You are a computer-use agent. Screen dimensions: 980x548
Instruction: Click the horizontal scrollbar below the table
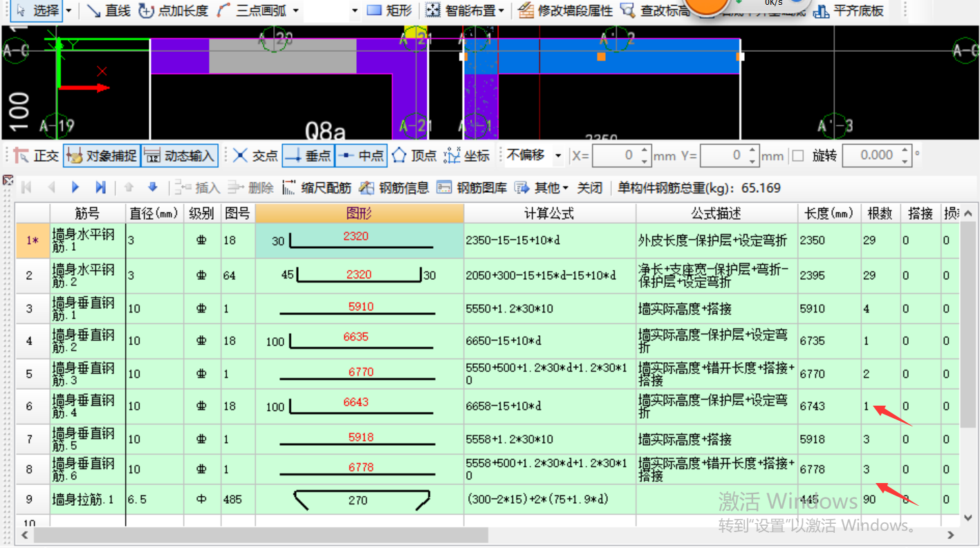pyautogui.click(x=261, y=535)
